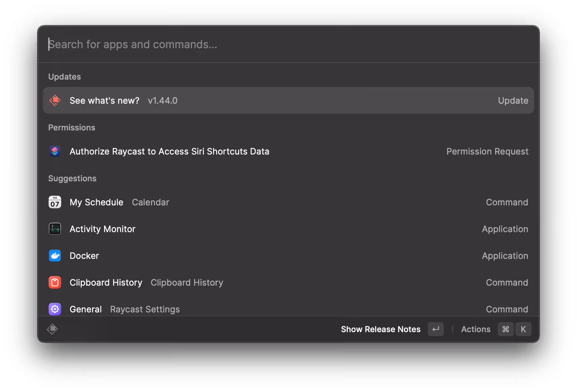Click the Raycast logo in bottom bar

coord(52,329)
